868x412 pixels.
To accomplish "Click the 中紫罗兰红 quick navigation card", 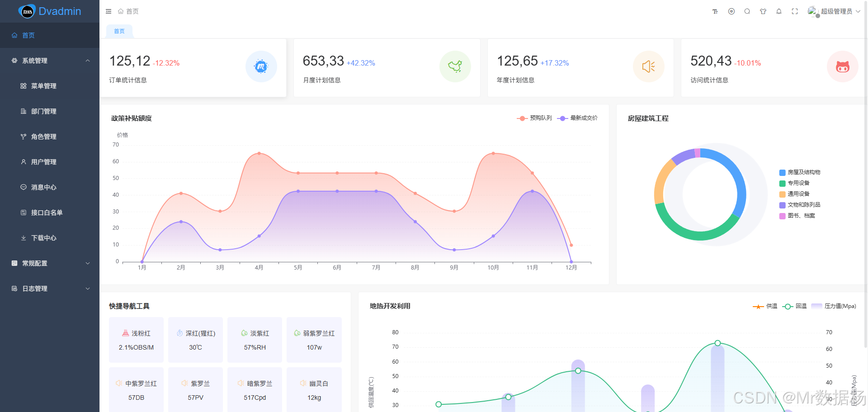I will tap(136, 390).
